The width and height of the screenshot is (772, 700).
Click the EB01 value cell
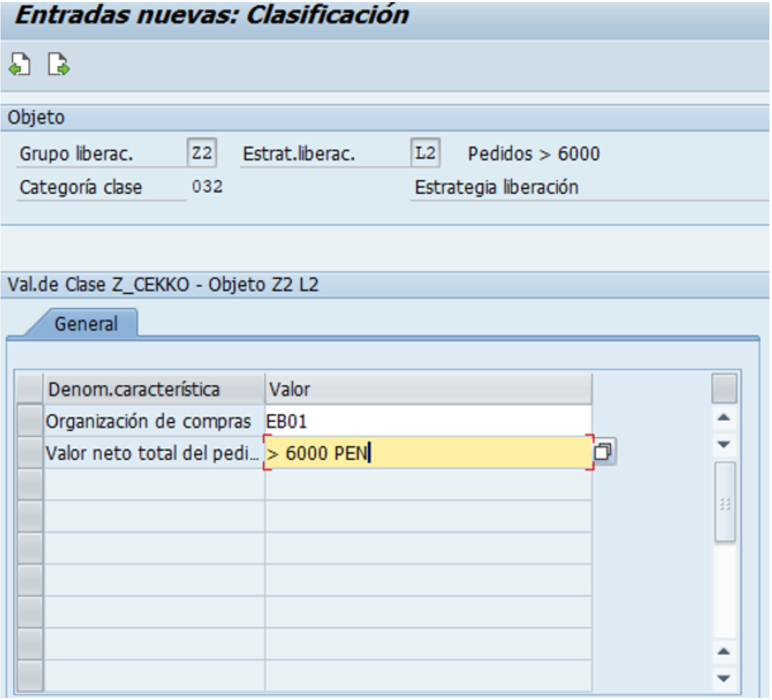[428, 421]
